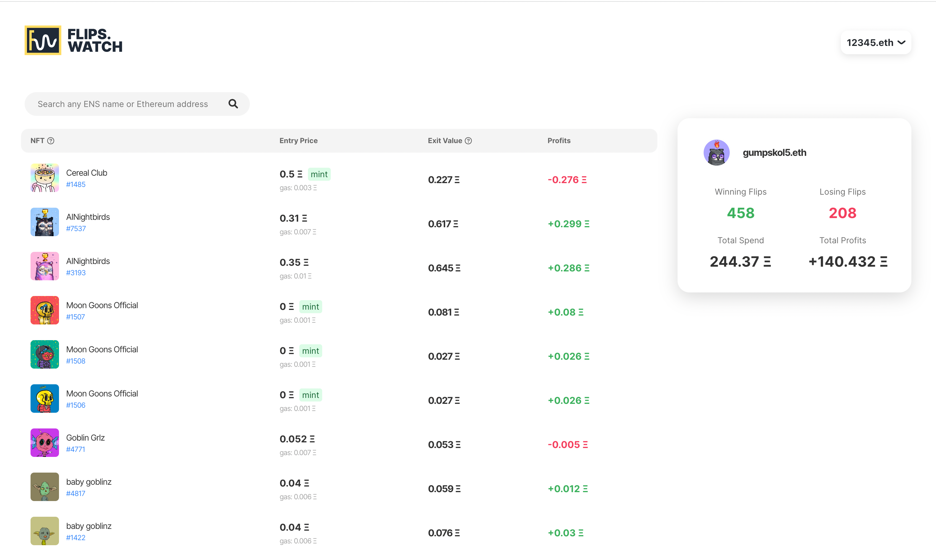The image size is (936, 560).
Task: Click the 0.617 exit value
Action: click(x=443, y=224)
